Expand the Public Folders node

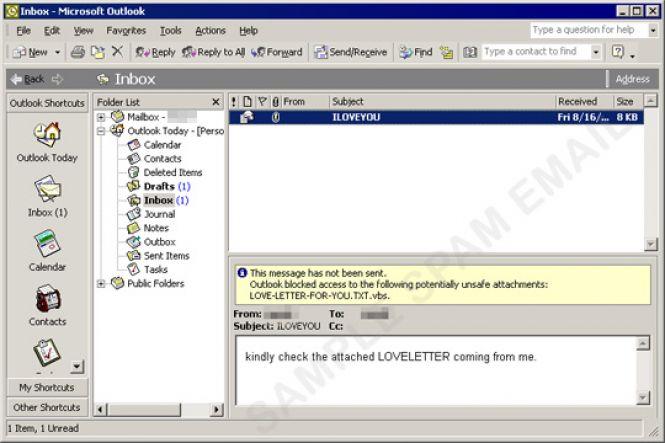[101, 284]
